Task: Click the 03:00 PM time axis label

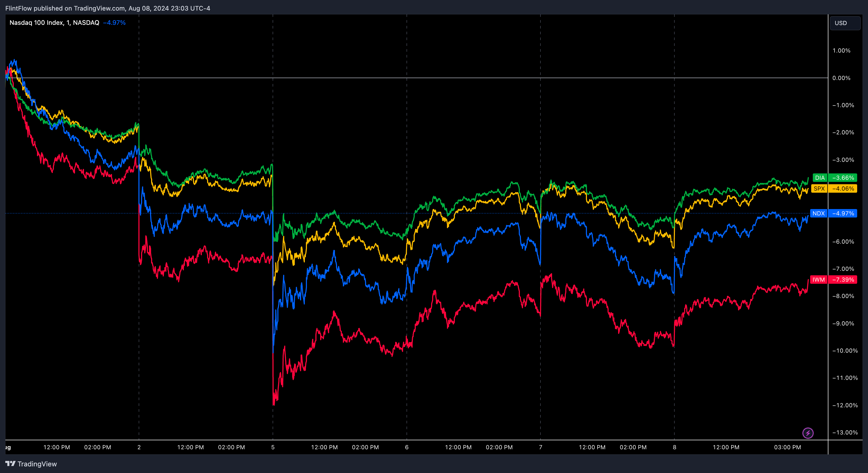Action: click(787, 447)
